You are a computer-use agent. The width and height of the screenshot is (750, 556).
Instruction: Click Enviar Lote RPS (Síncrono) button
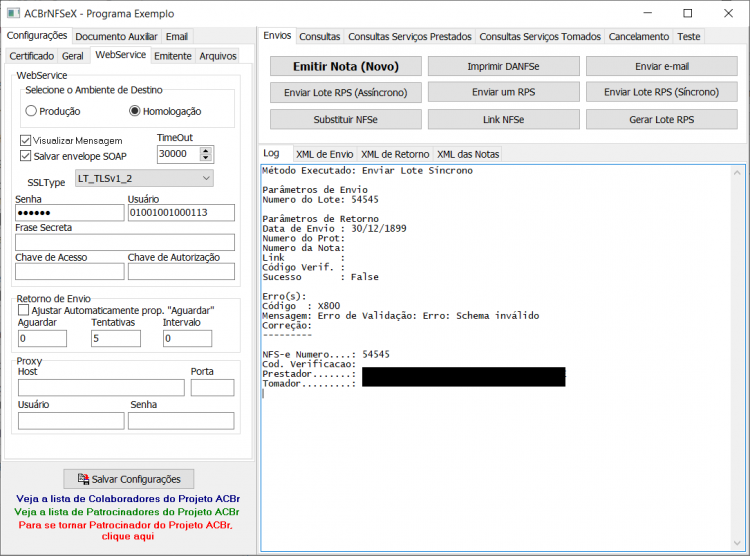pyautogui.click(x=662, y=92)
